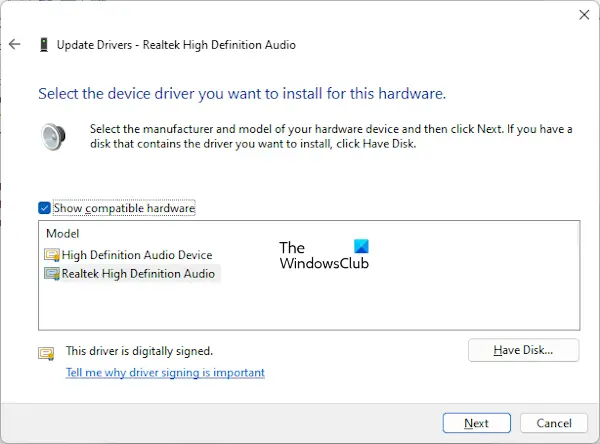Open Tell me why driver signing is important

click(165, 372)
